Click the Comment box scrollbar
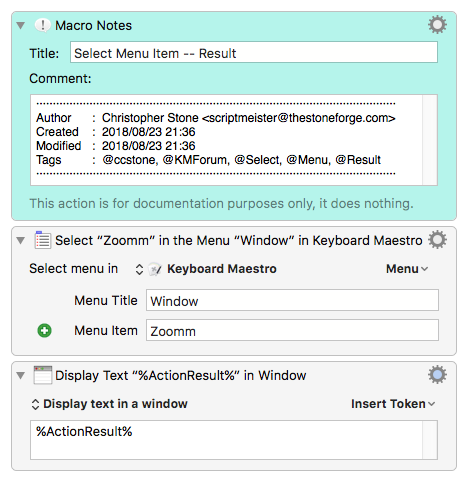This screenshot has width=468, height=485. [430, 140]
